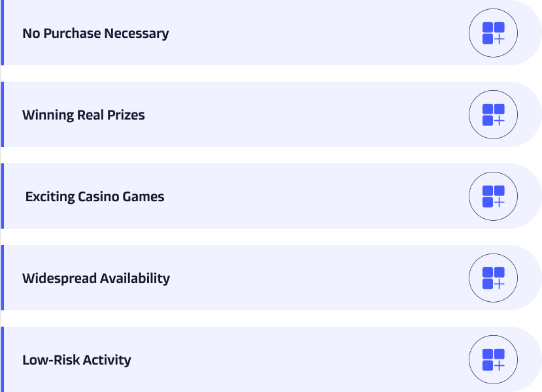Click the Low-Risk Activity title text
This screenshot has width=542, height=392.
click(x=76, y=360)
